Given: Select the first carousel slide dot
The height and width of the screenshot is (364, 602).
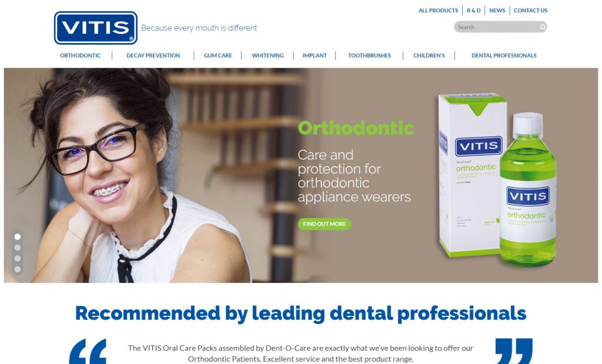Looking at the screenshot, I should click(17, 237).
